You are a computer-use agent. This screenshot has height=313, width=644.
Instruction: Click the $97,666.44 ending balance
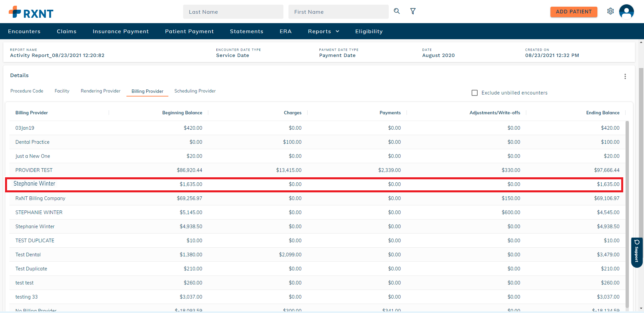tap(607, 170)
